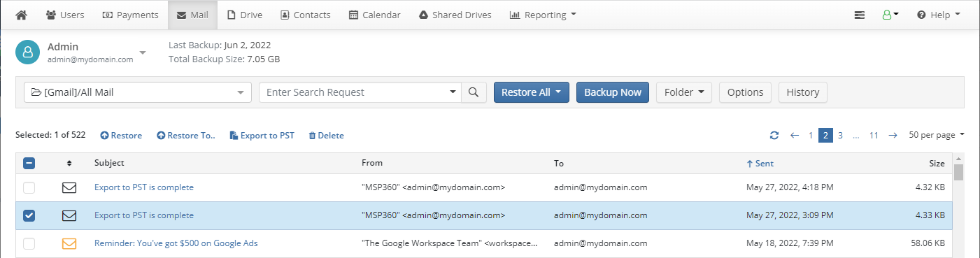
Task: Go to next page arrow
Action: pos(893,136)
